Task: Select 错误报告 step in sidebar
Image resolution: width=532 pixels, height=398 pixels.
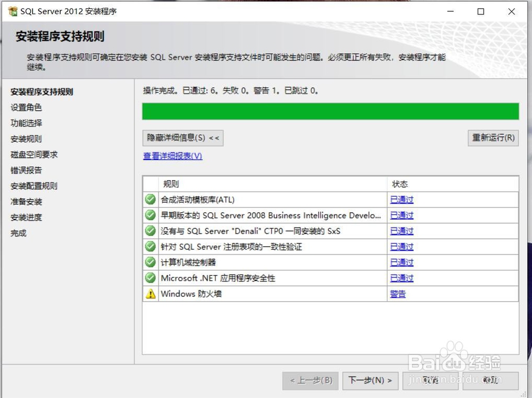Action: (26, 170)
